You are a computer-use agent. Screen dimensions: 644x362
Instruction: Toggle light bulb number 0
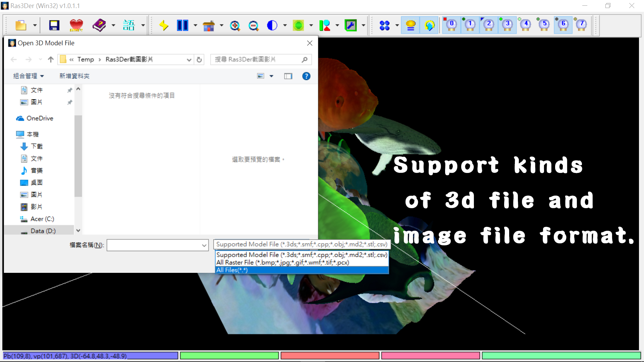point(451,25)
